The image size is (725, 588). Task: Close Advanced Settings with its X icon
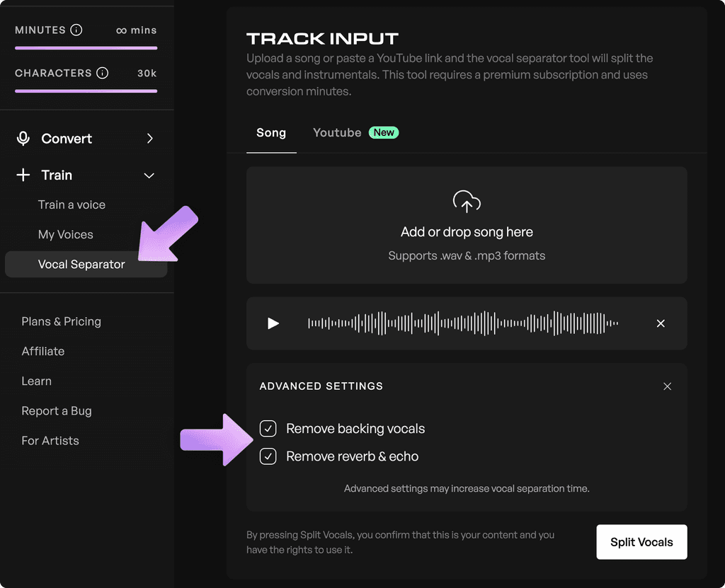coord(667,386)
